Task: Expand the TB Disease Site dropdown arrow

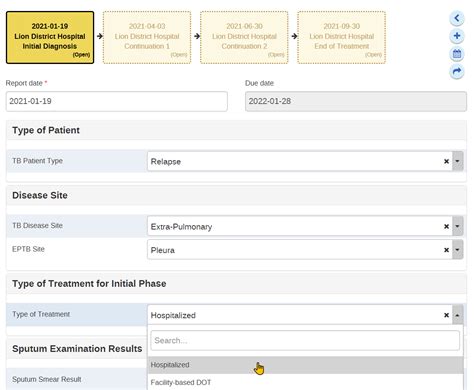Action: (x=457, y=226)
